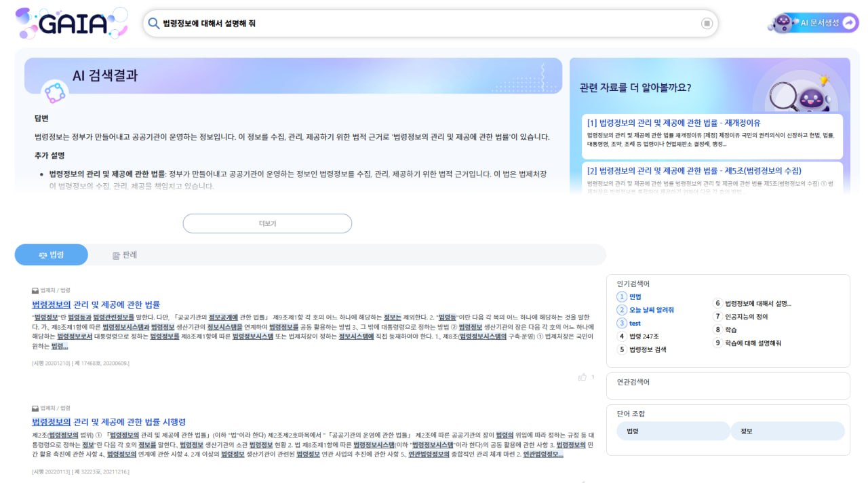
Task: Open related item [1] 제개정이유
Action: click(673, 123)
